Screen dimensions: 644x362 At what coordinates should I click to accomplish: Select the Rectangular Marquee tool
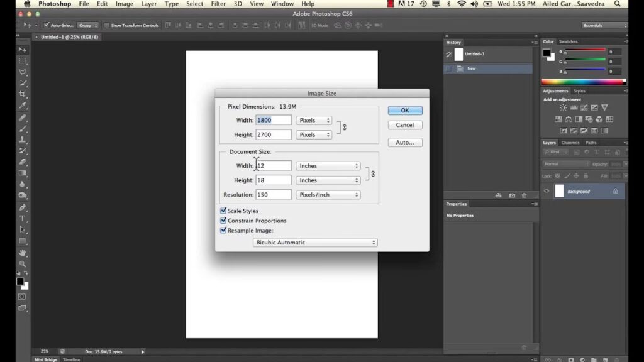pyautogui.click(x=23, y=61)
